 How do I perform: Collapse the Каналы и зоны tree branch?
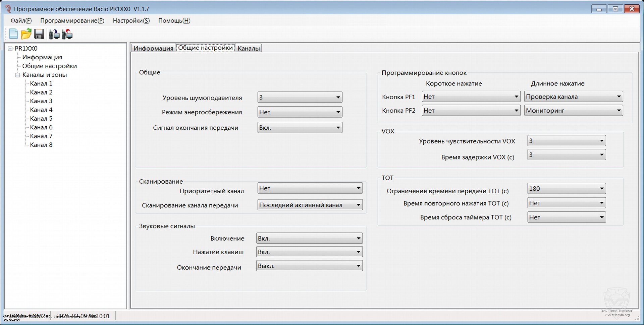(x=18, y=75)
